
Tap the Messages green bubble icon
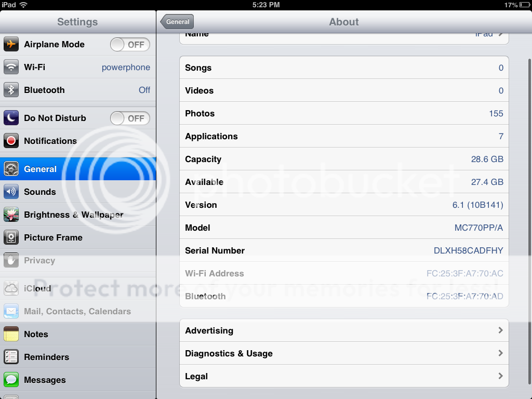pyautogui.click(x=11, y=380)
